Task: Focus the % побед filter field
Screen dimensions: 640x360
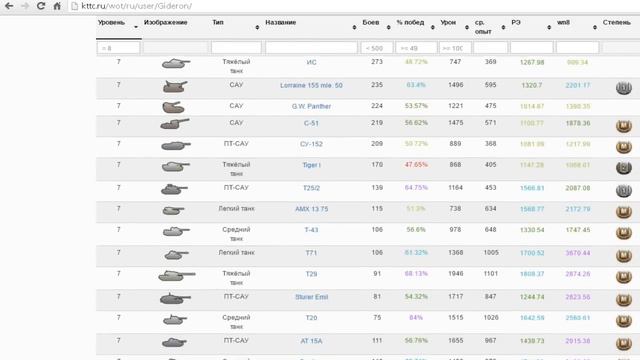Action: point(416,48)
